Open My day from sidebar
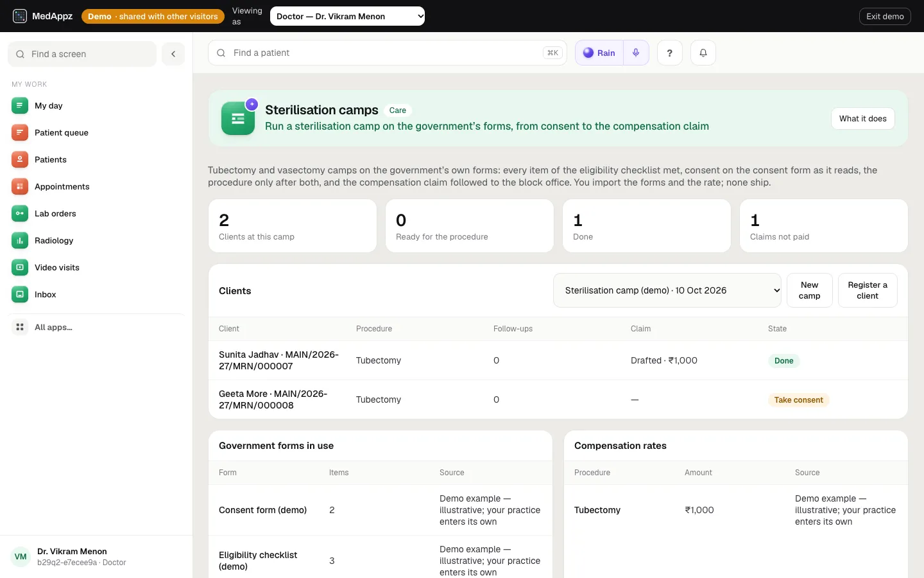The height and width of the screenshot is (578, 924). (x=96, y=105)
